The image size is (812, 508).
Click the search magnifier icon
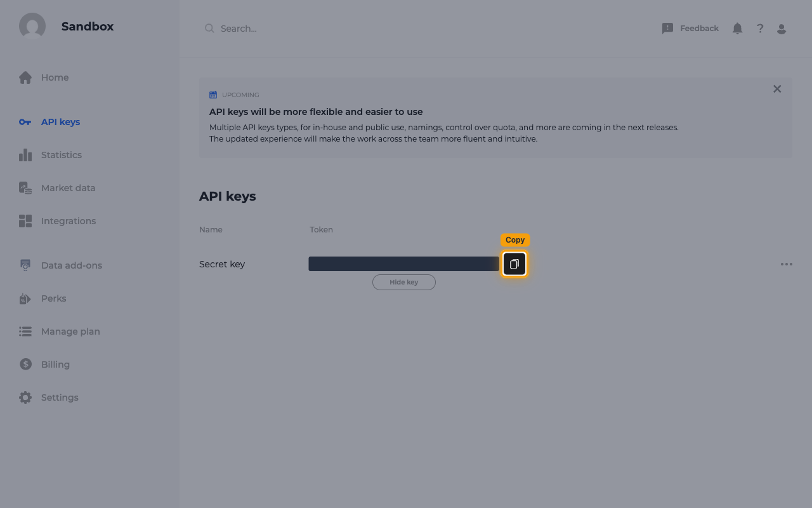coord(209,29)
